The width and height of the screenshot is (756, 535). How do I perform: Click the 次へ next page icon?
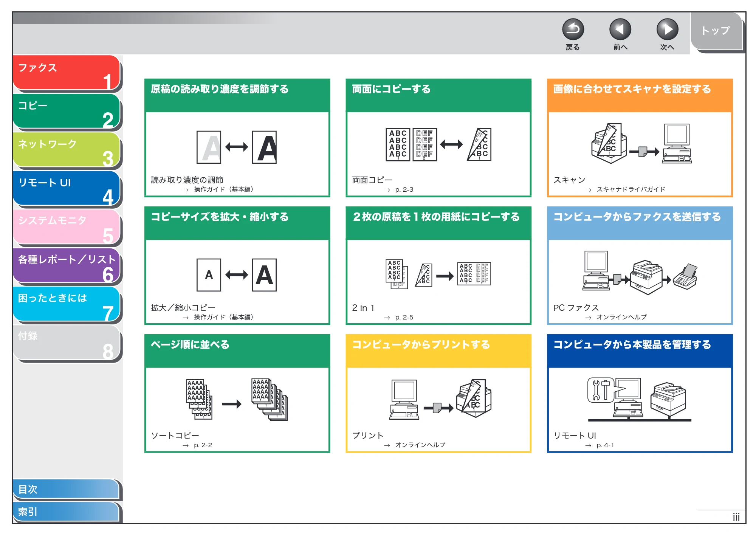coord(667,29)
